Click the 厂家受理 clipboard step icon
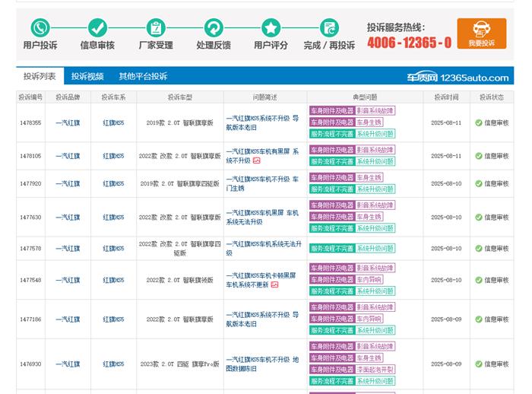 (x=155, y=28)
